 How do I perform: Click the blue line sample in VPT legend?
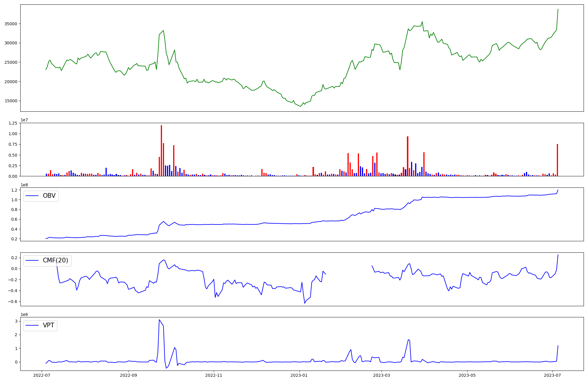[32, 325]
